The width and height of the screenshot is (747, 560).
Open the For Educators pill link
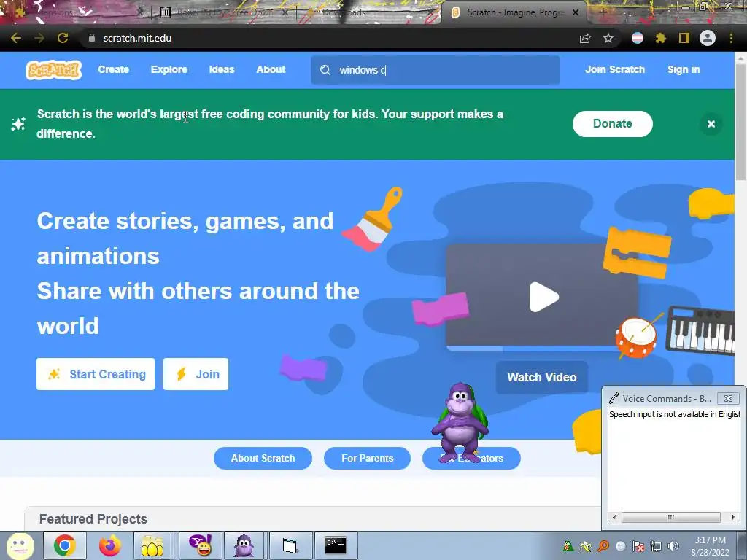click(472, 458)
